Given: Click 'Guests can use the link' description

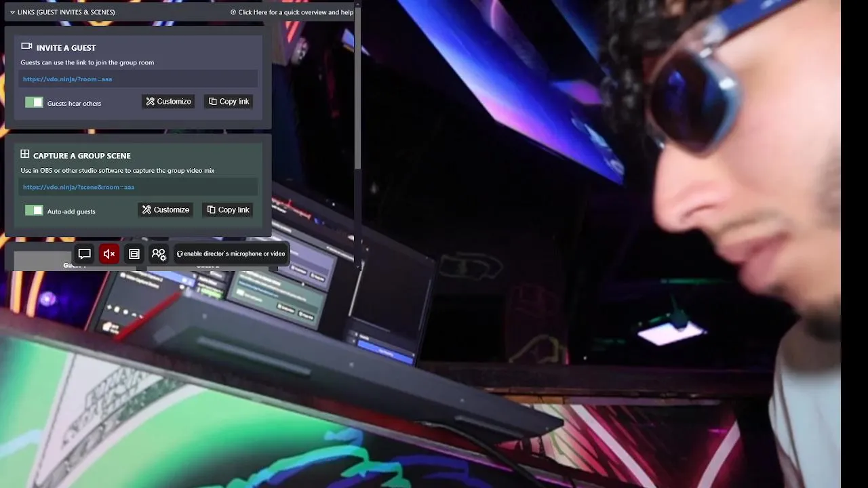Looking at the screenshot, I should click(87, 62).
